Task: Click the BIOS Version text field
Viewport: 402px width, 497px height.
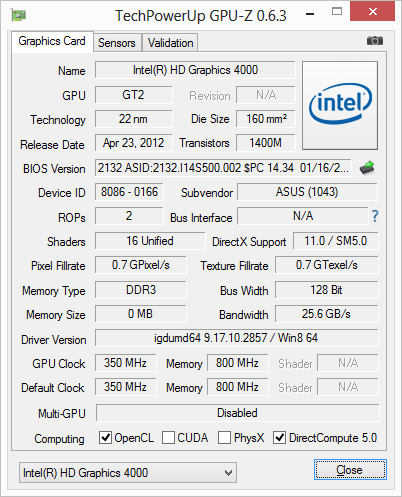Action: pyautogui.click(x=223, y=168)
